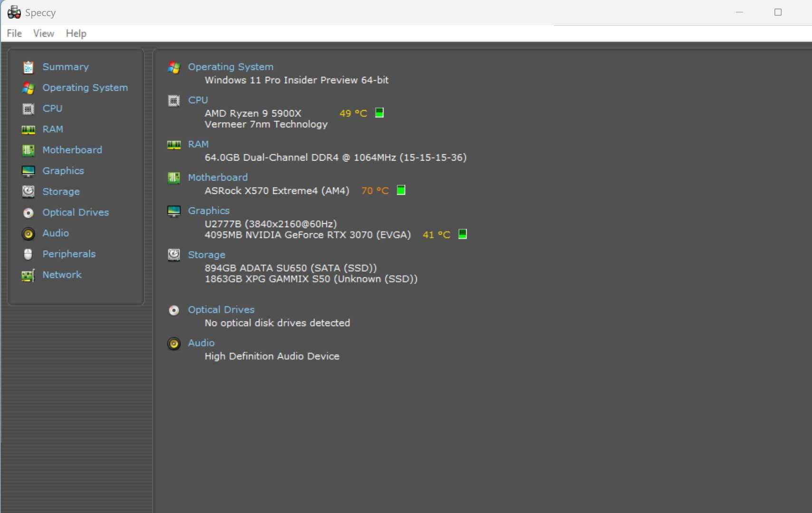The width and height of the screenshot is (812, 513).
Task: Click the 64.0GB Dual-Channel DDR4 line
Action: pos(335,157)
